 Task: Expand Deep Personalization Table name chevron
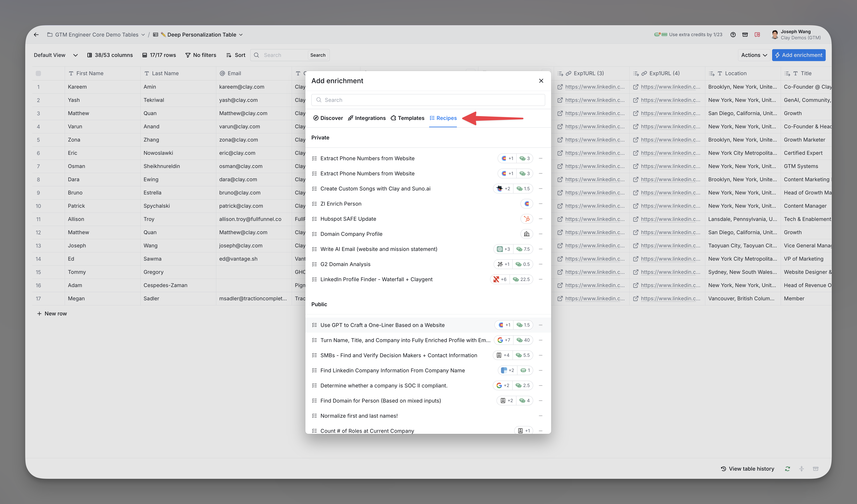point(241,35)
